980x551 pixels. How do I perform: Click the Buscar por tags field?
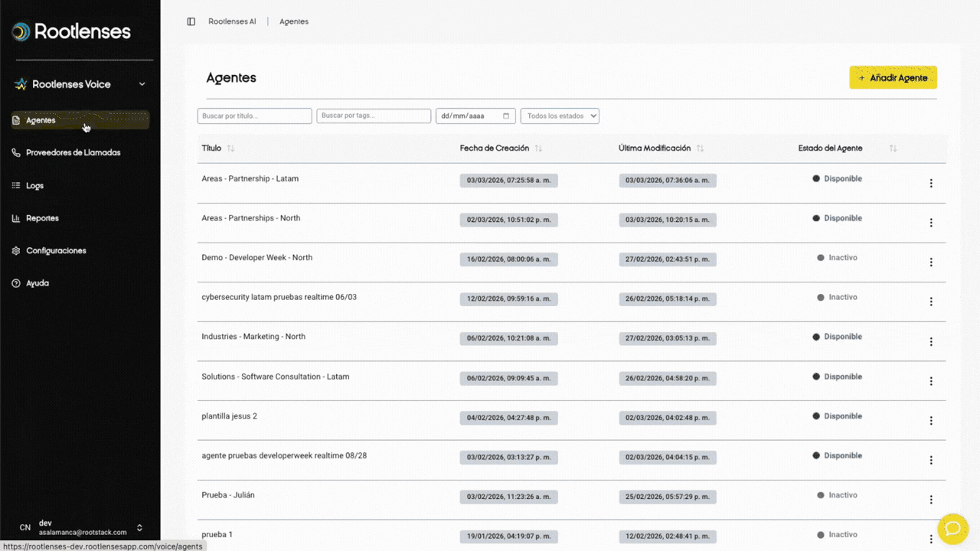click(374, 116)
